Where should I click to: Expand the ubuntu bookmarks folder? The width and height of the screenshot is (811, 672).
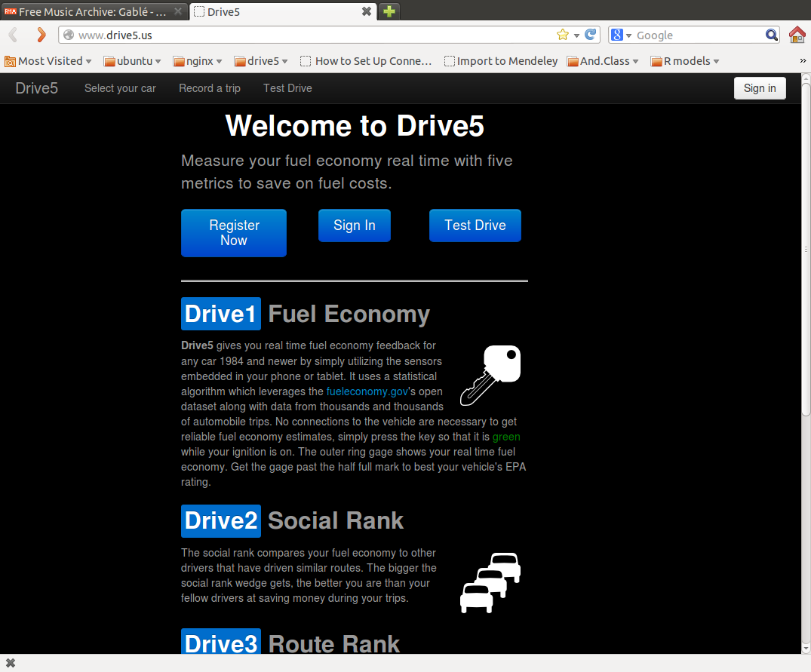pos(133,61)
